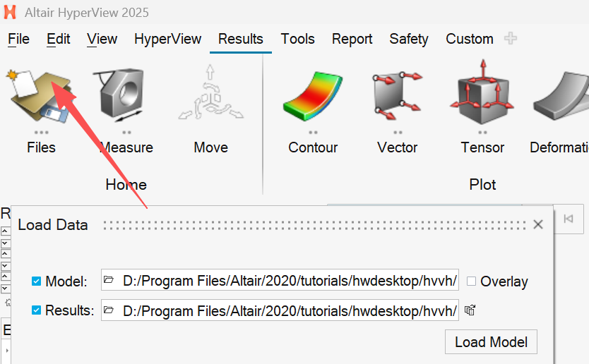Uncheck the Model checkbox

click(37, 281)
